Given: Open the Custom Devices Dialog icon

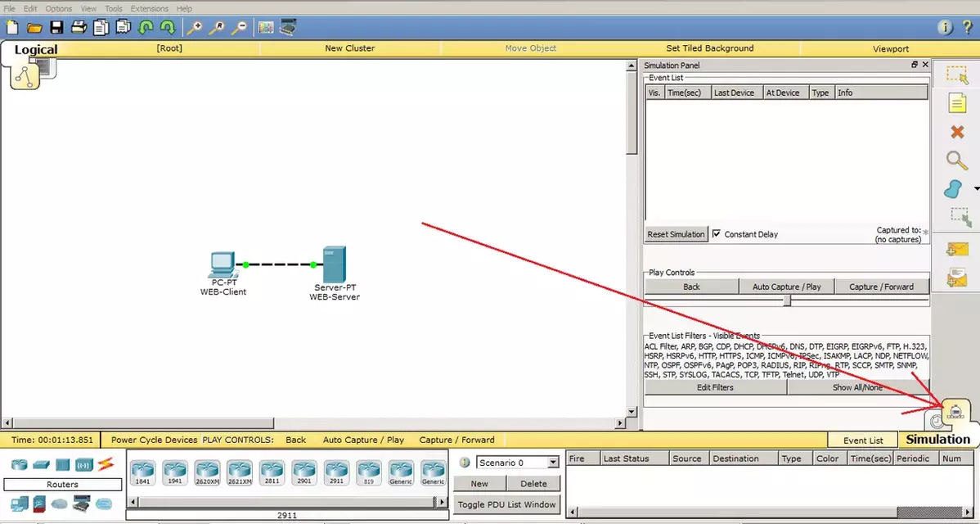Looking at the screenshot, I should pos(288,28).
